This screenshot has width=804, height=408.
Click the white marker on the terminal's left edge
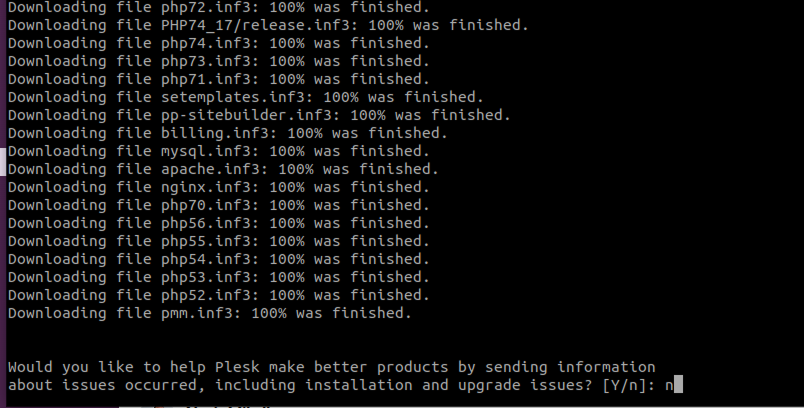pyautogui.click(x=3, y=160)
